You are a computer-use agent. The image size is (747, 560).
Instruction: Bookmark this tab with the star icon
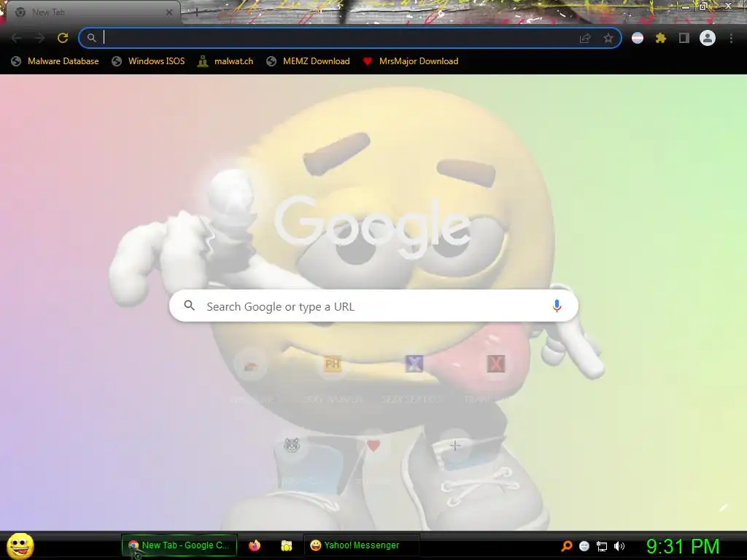coord(608,39)
